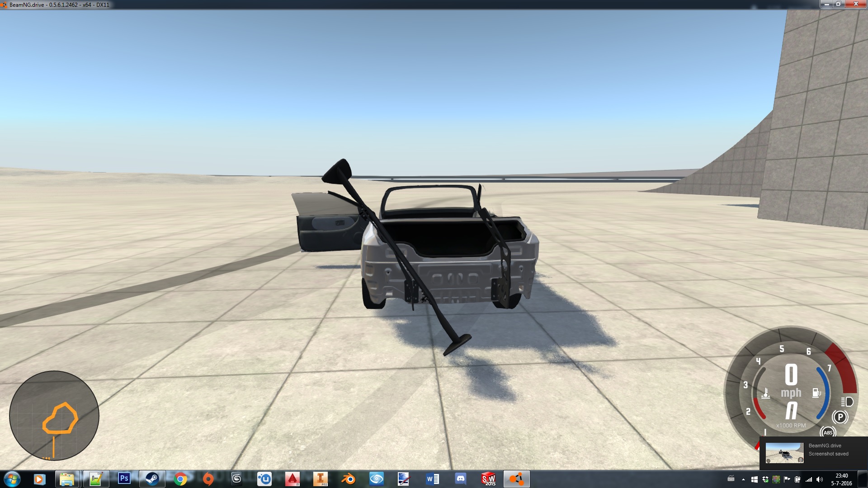Click the fuel pump gauge icon
Image resolution: width=868 pixels, height=488 pixels.
816,393
